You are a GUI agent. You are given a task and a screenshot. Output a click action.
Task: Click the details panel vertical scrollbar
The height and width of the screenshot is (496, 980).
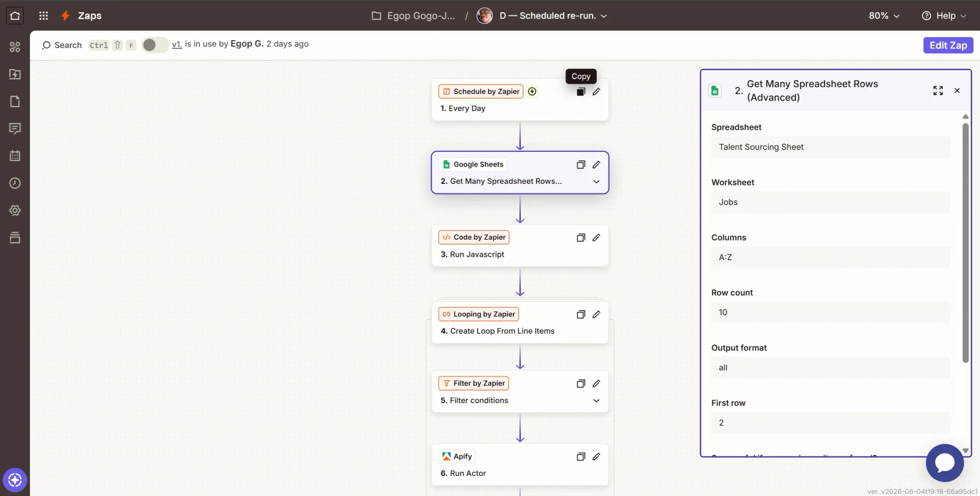965,243
